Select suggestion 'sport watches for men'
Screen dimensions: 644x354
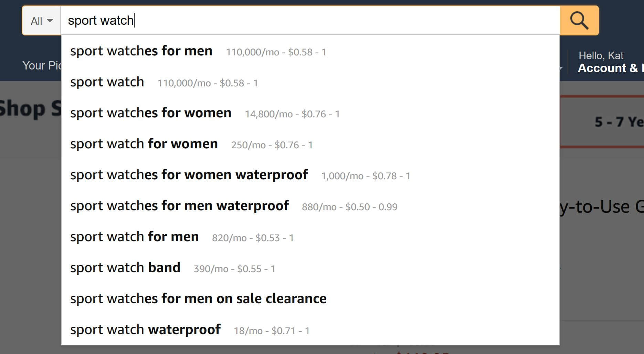click(310, 51)
